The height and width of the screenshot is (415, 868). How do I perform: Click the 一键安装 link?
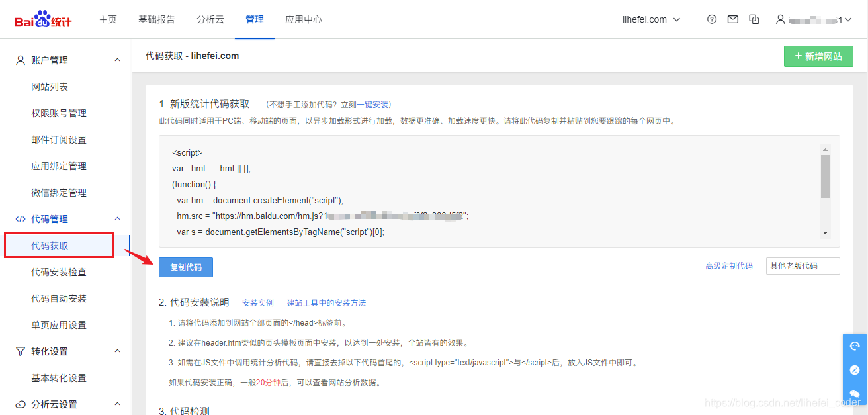(373, 105)
